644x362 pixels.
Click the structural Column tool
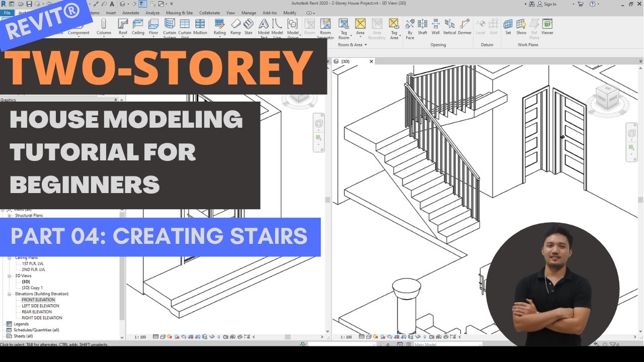tap(104, 27)
